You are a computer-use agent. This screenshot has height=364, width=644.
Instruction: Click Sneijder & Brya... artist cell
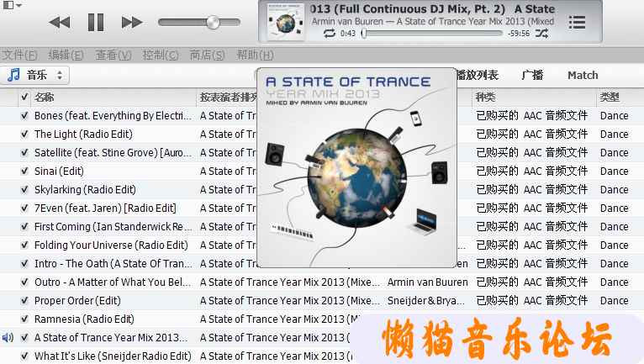(426, 301)
